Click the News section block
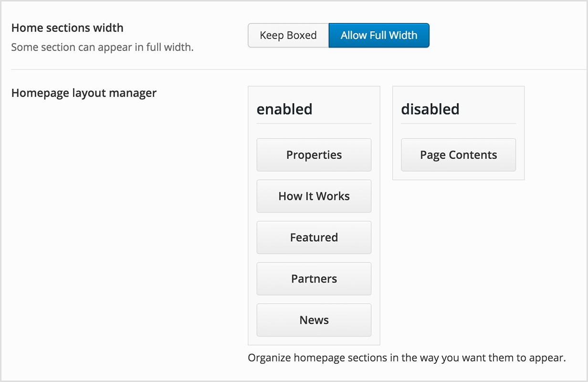 [x=314, y=320]
